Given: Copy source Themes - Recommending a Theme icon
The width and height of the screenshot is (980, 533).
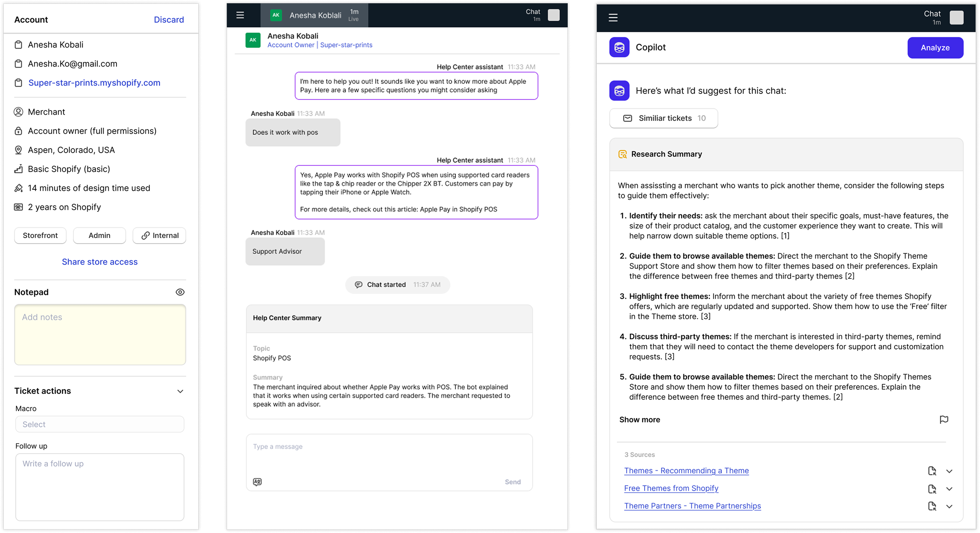Looking at the screenshot, I should click(932, 470).
